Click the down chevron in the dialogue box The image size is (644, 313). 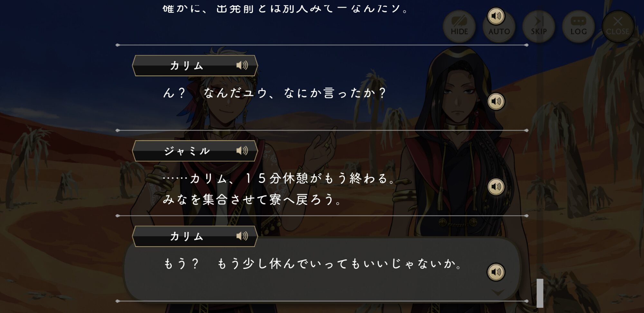pyautogui.click(x=498, y=292)
